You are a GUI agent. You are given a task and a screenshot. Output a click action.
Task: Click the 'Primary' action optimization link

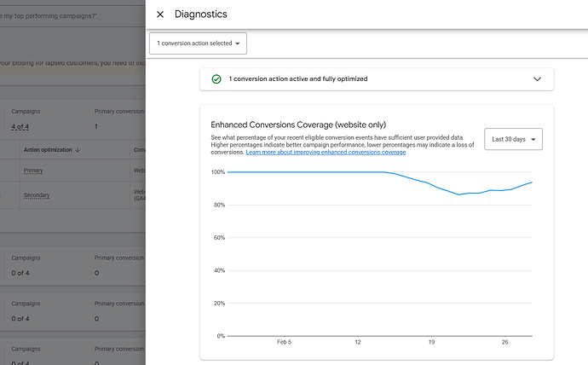[x=33, y=171]
